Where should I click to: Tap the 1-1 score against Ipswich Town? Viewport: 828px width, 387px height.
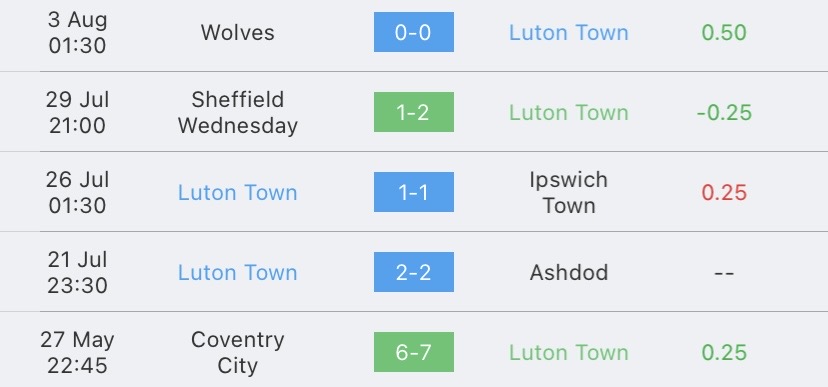[x=413, y=192]
